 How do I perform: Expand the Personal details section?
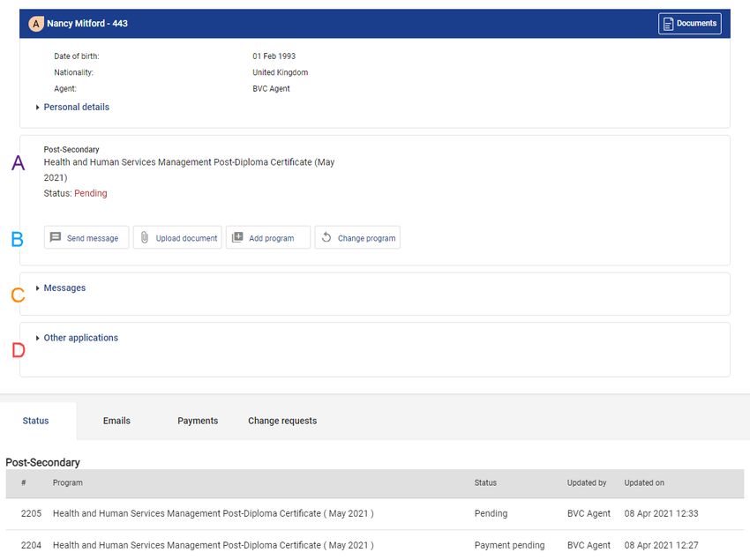click(x=77, y=107)
